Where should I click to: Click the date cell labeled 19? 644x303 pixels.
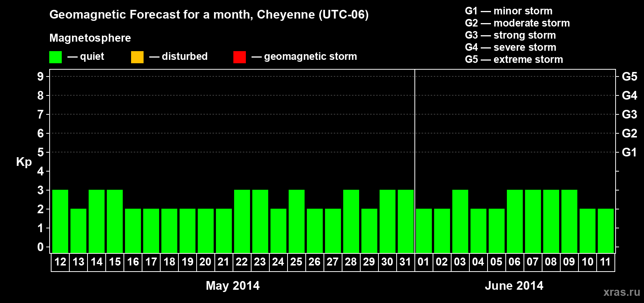coord(188,262)
